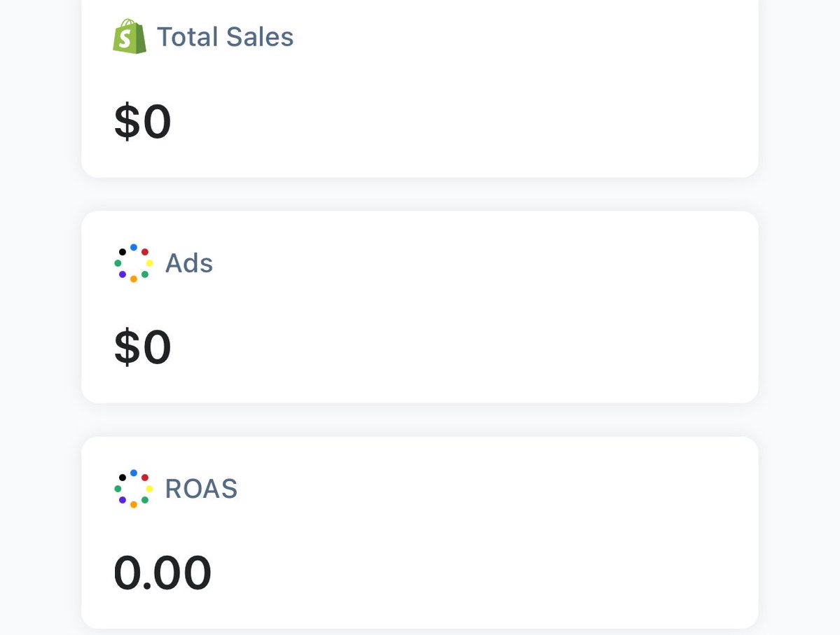Image resolution: width=840 pixels, height=635 pixels.
Task: Click the colorful dots icon beside Ads
Action: pos(133,263)
